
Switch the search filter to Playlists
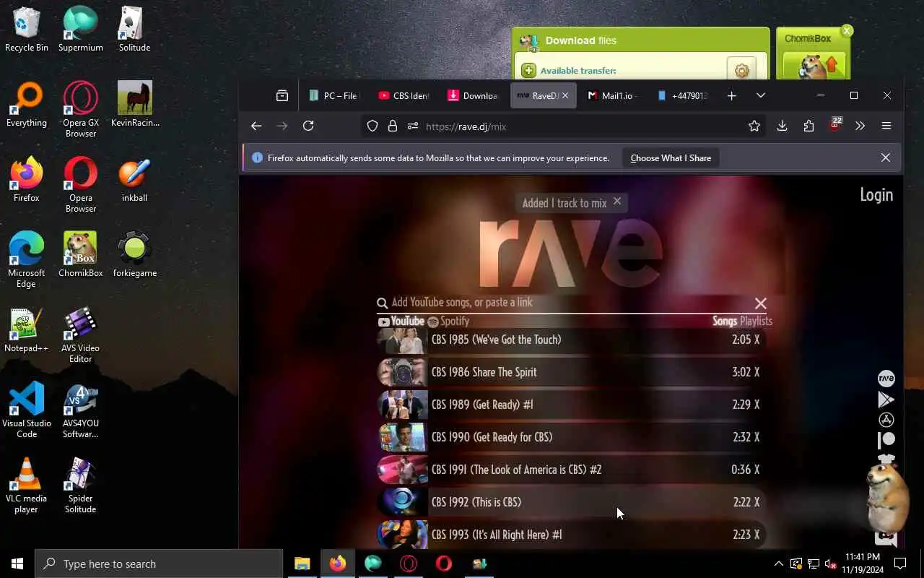tap(756, 321)
